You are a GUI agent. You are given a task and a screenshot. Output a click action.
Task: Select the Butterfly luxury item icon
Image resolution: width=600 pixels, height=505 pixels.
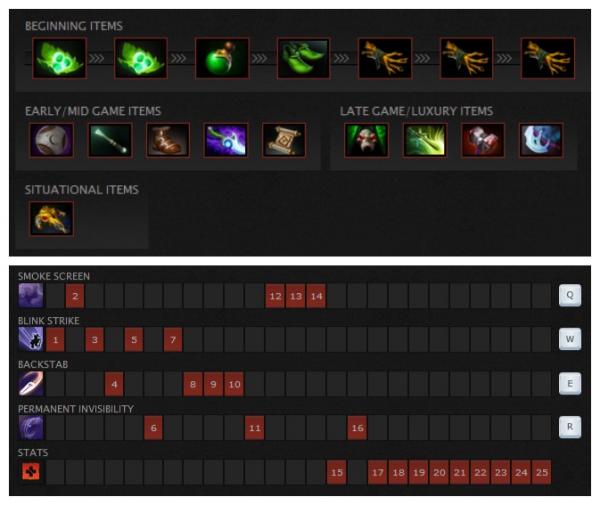click(x=425, y=140)
